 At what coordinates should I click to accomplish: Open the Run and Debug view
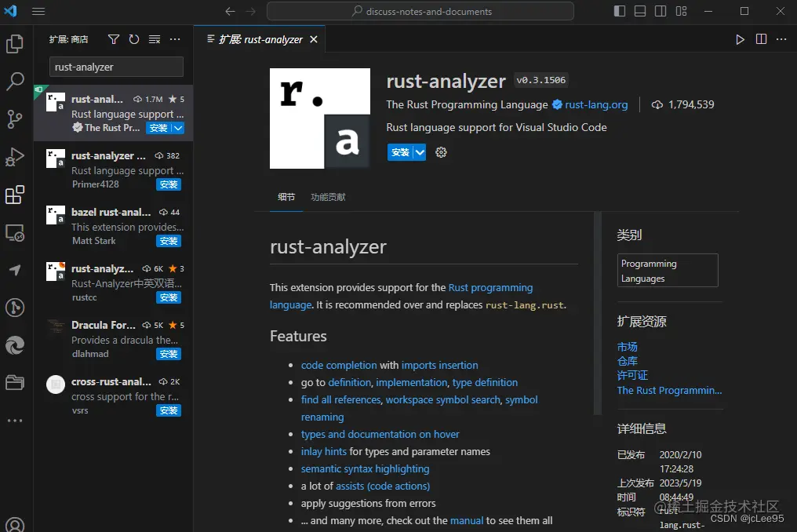15,157
